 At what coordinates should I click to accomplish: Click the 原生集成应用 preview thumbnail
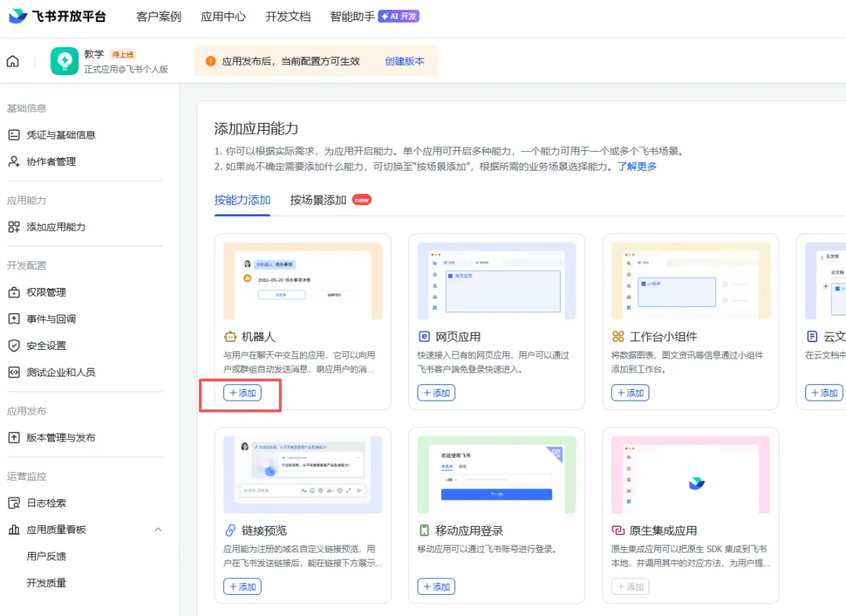tap(691, 475)
